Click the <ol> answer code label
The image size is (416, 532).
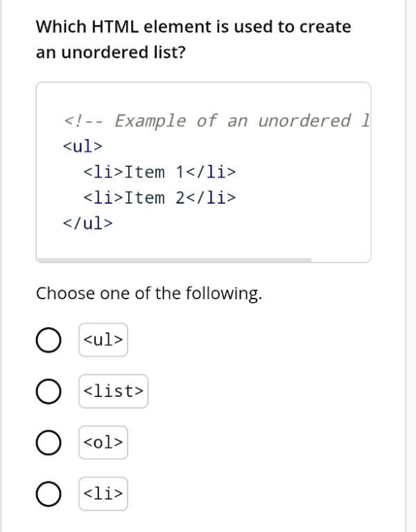coord(103,442)
